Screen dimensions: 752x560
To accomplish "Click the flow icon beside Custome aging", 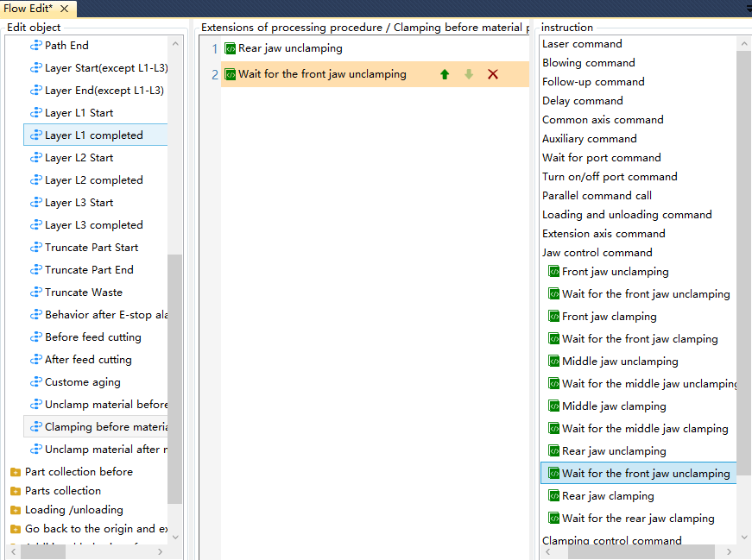I will 36,382.
